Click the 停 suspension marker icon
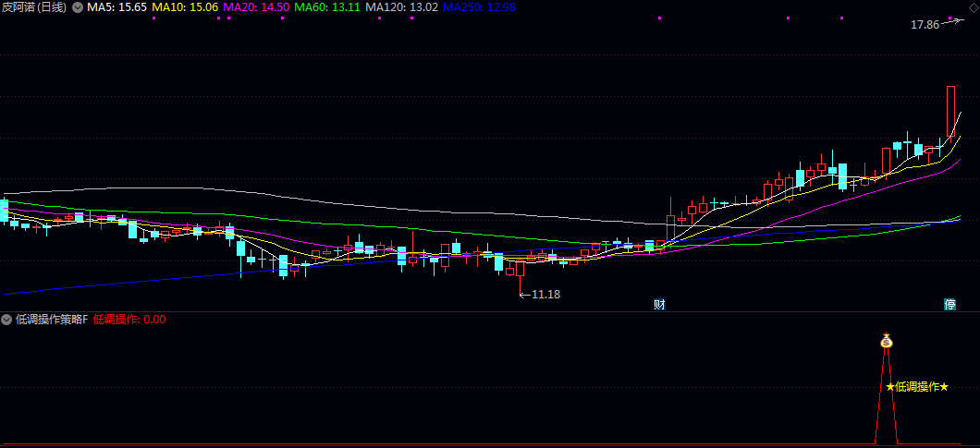Image resolution: width=980 pixels, height=448 pixels. (x=950, y=305)
